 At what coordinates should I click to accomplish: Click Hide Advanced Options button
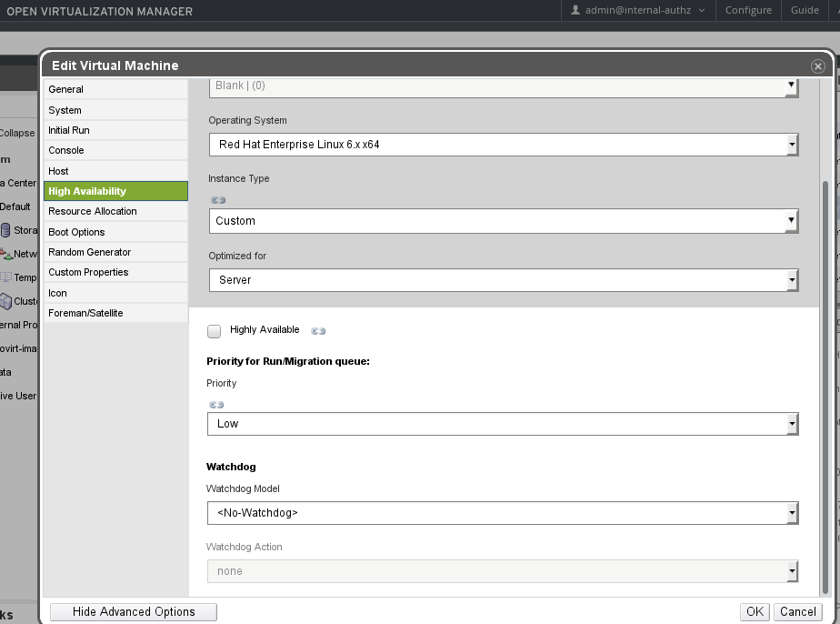134,612
